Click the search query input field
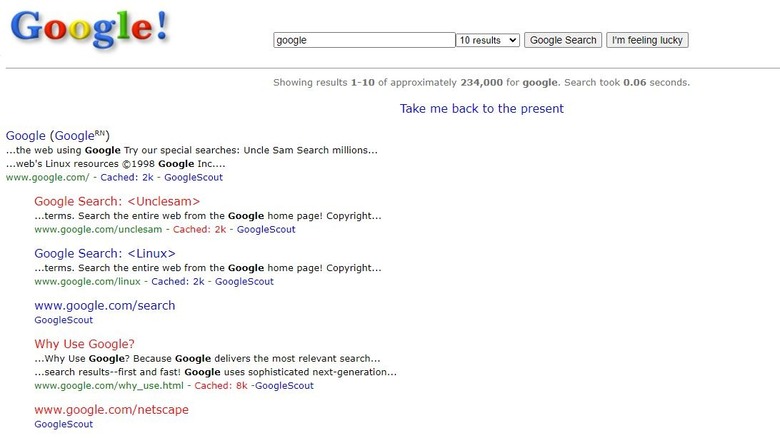The height and width of the screenshot is (438, 780). 364,40
